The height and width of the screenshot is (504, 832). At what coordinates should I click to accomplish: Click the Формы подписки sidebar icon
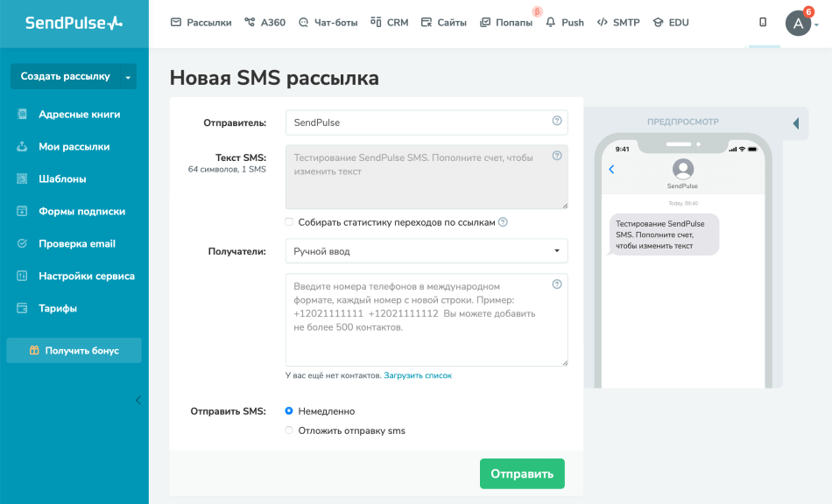click(x=22, y=211)
